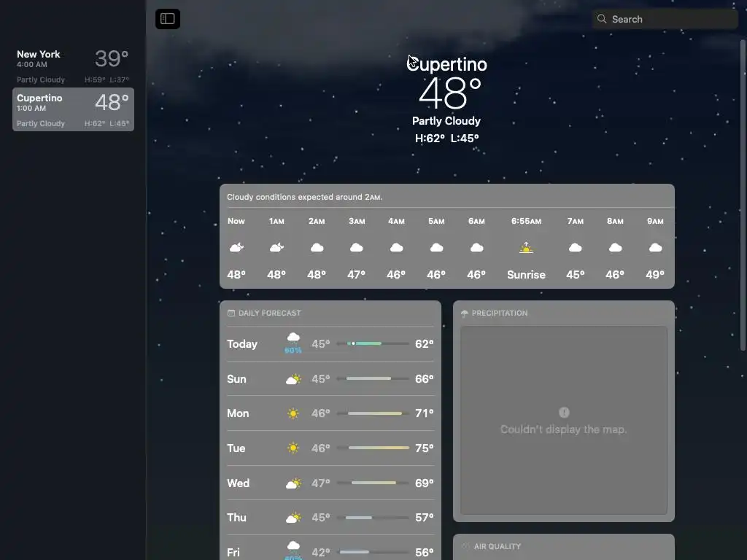This screenshot has height=560, width=747.
Task: Select New York in the location list
Action: pyautogui.click(x=73, y=66)
